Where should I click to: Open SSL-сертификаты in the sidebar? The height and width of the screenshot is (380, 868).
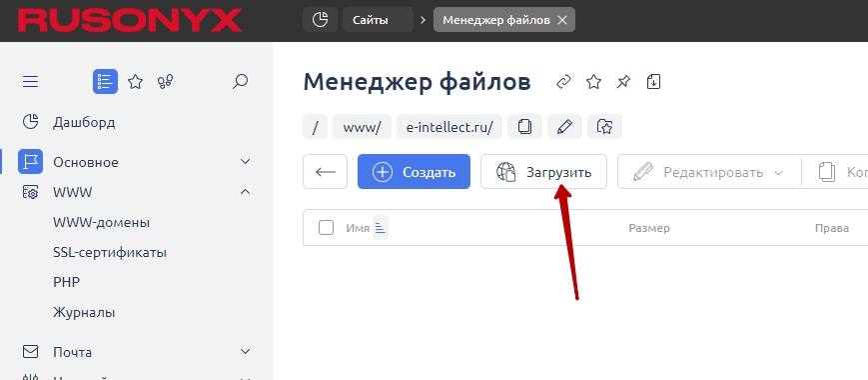pyautogui.click(x=110, y=253)
